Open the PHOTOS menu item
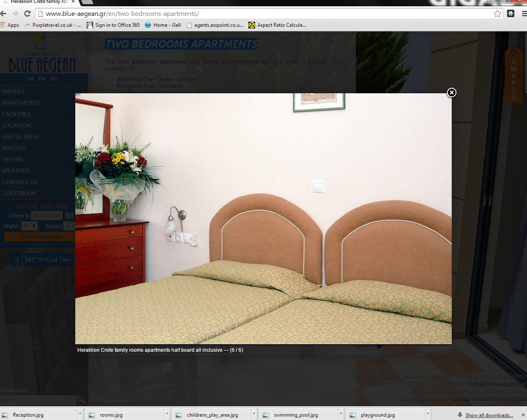527x420 pixels. [14, 148]
